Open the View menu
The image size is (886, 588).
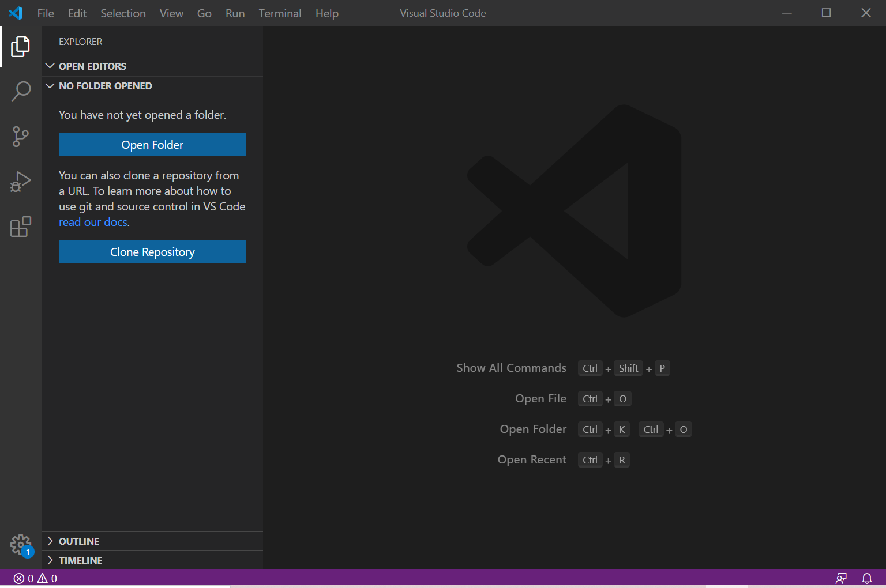(x=171, y=13)
